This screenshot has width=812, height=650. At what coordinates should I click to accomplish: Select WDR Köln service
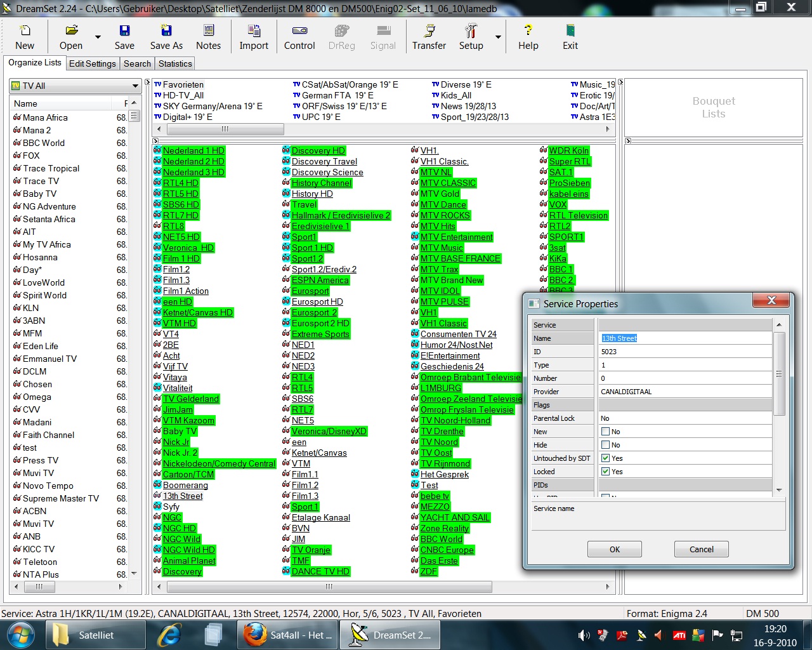[568, 150]
